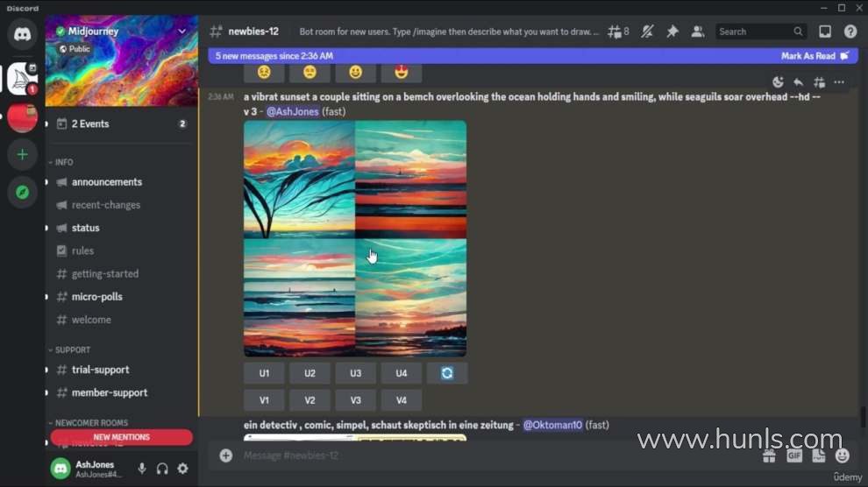Upscale image two with U2 button

pos(309,373)
